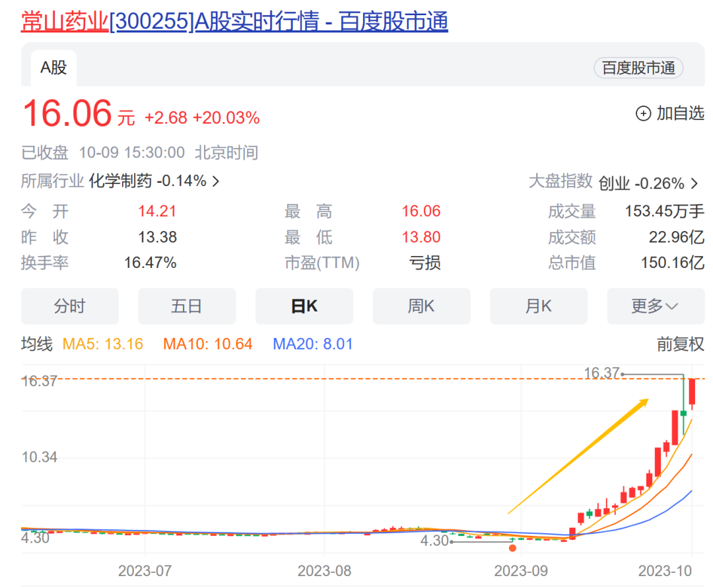Click 成交额 value 22.96亿
Screen dimensions: 713x588
tap(677, 237)
